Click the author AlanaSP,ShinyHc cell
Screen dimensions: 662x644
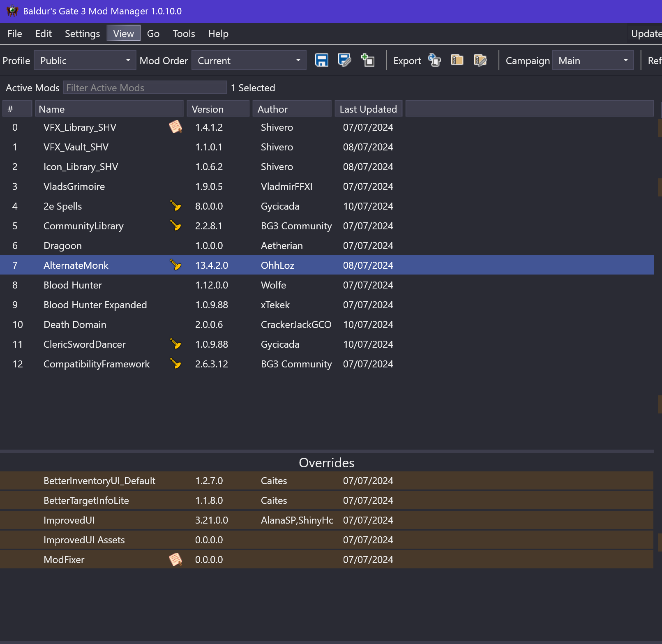tap(297, 520)
